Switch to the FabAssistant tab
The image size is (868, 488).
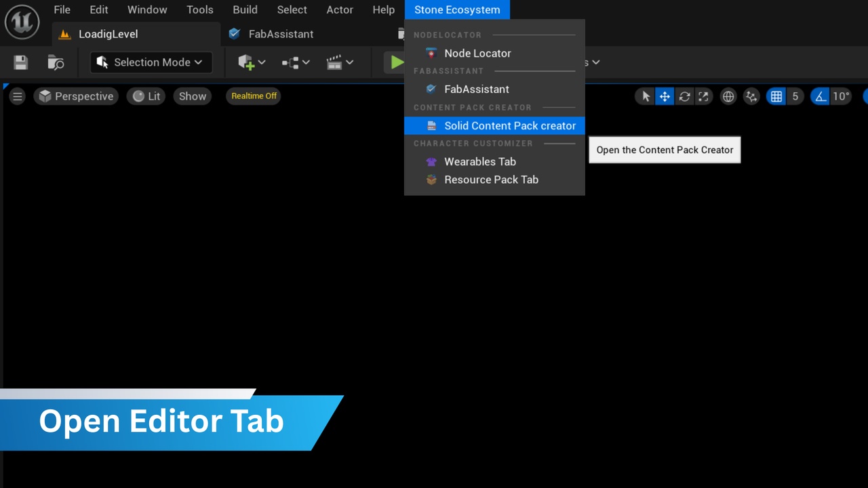coord(281,34)
